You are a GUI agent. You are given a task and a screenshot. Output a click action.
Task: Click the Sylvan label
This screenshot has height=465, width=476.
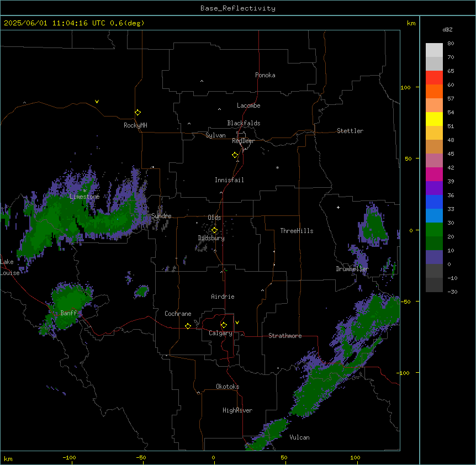pyautogui.click(x=215, y=135)
